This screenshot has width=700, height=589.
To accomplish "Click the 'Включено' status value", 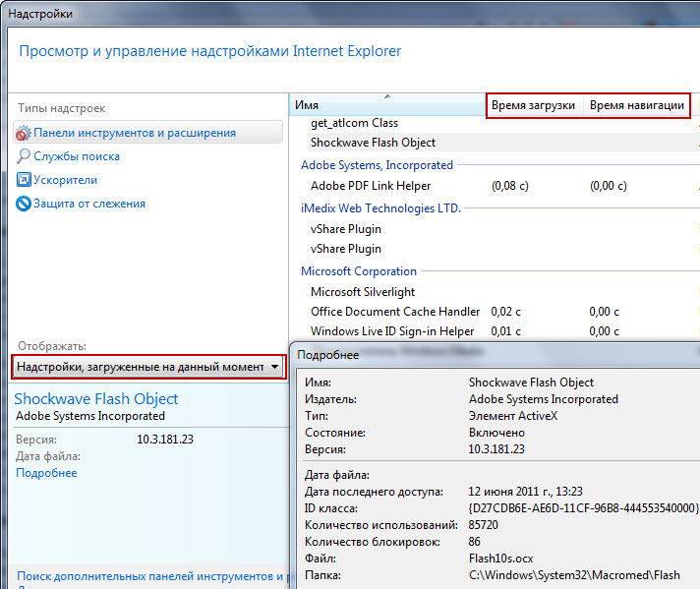I will pyautogui.click(x=496, y=433).
